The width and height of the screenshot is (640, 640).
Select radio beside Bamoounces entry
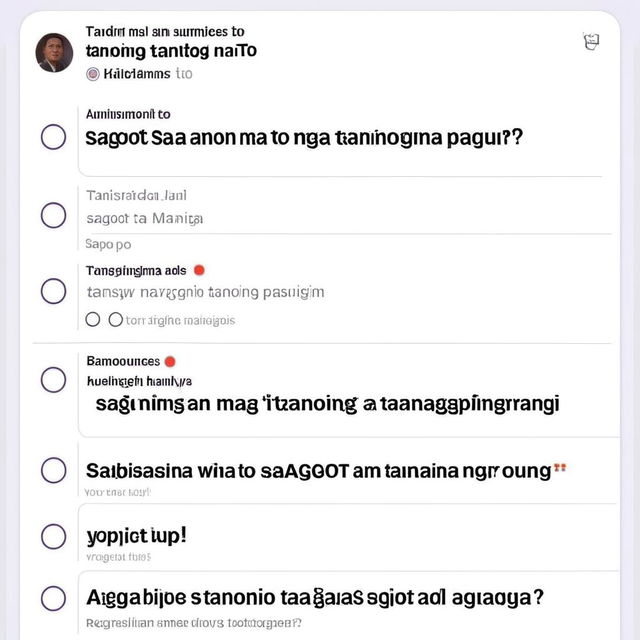pos(53,380)
